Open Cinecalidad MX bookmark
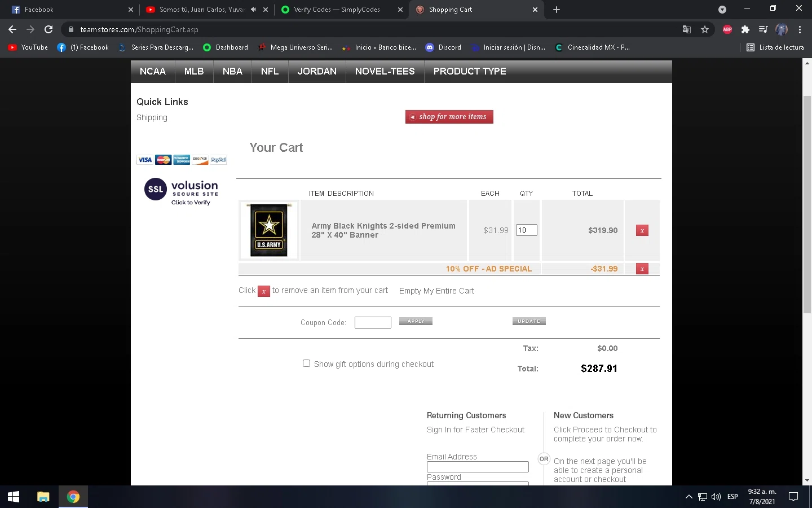 tap(592, 47)
